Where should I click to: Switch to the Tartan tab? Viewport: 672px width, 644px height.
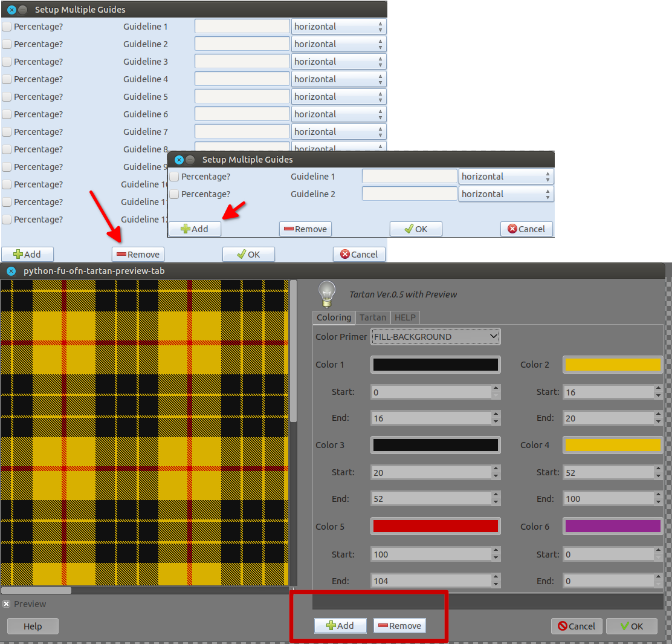pos(373,317)
